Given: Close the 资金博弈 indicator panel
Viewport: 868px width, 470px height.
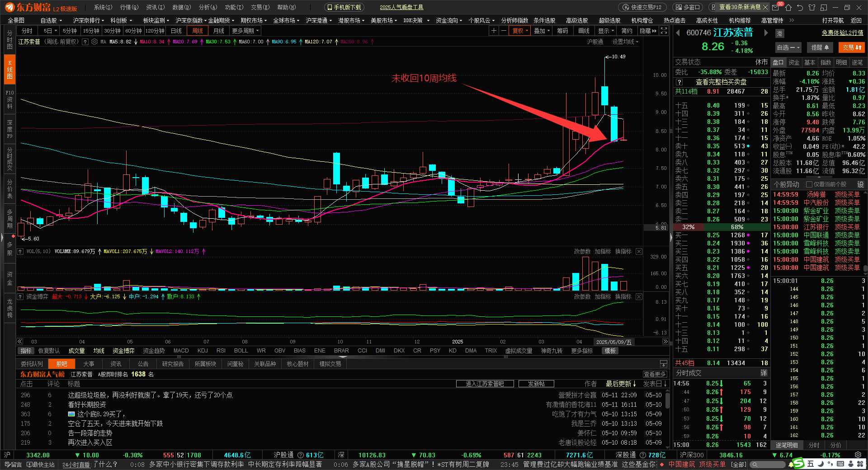Looking at the screenshot, I should 639,296.
